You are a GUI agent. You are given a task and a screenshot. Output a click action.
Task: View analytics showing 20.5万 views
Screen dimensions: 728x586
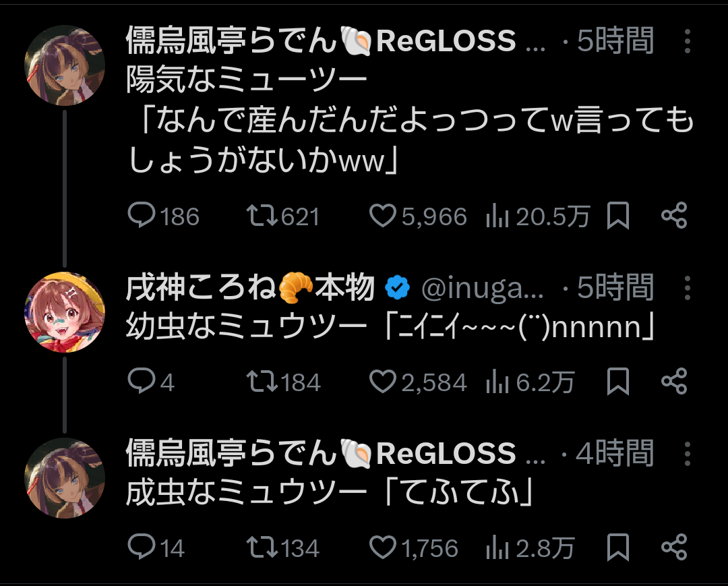(497, 216)
